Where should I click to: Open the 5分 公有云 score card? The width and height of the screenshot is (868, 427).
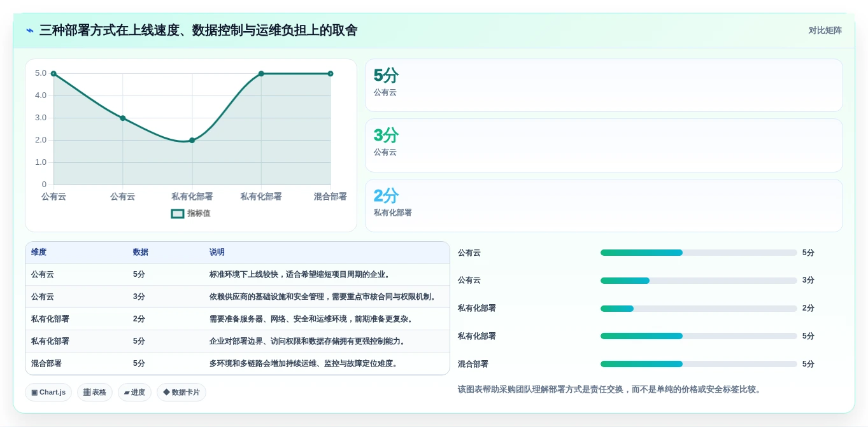604,85
